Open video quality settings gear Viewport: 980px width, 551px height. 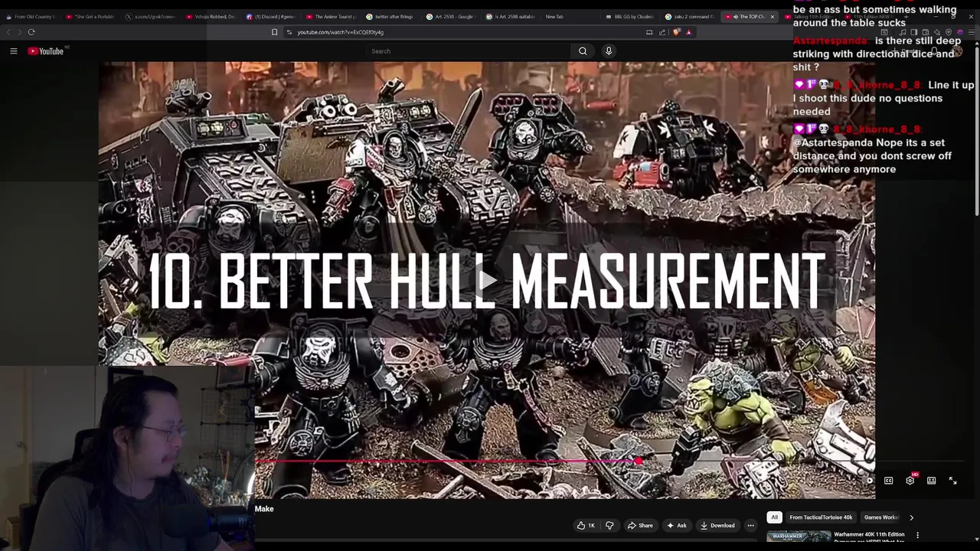(x=910, y=481)
